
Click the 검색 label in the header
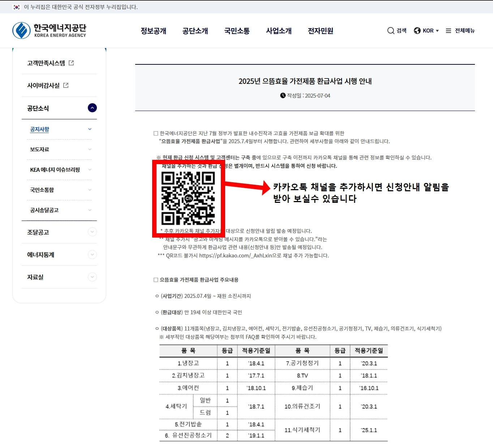(401, 31)
